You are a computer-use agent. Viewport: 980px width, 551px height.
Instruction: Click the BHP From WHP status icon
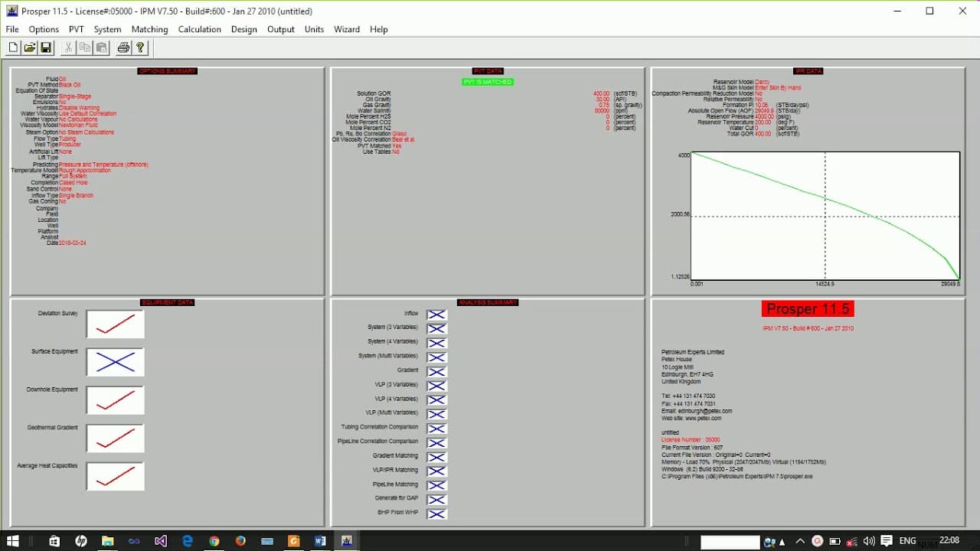[436, 514]
